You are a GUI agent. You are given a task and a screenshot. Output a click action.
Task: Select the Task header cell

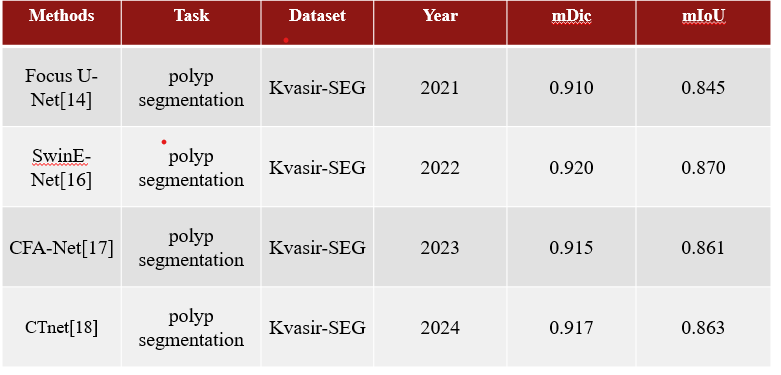tap(191, 23)
